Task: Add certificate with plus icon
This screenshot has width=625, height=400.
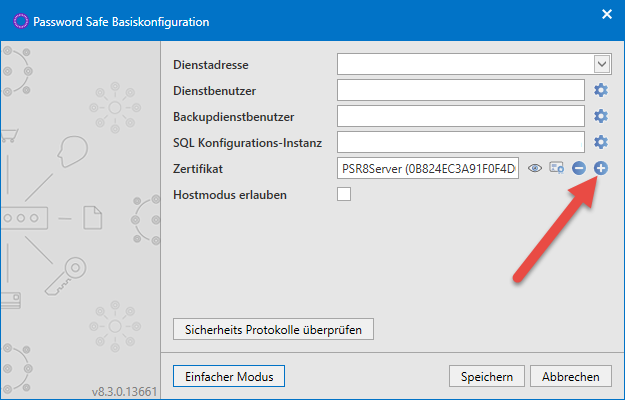Action: [x=601, y=168]
